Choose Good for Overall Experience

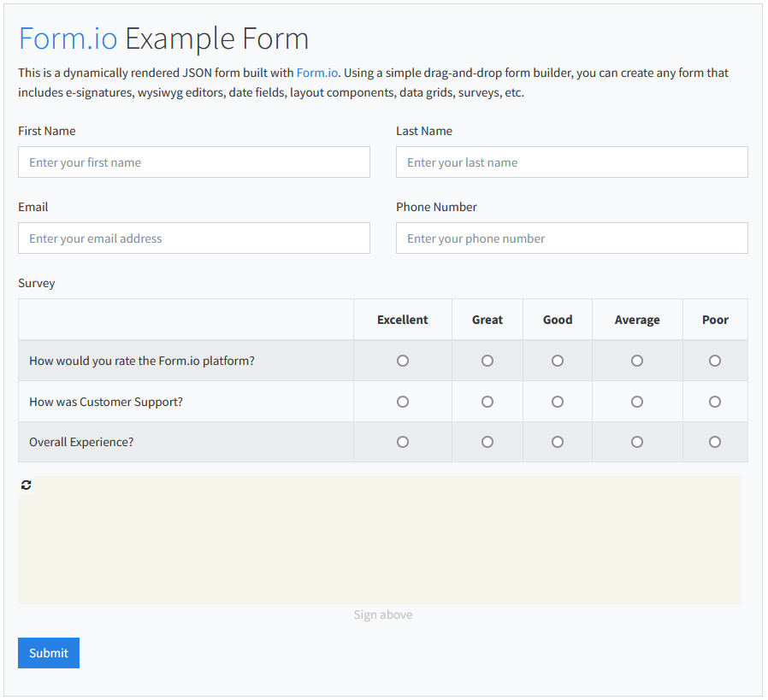tap(558, 442)
